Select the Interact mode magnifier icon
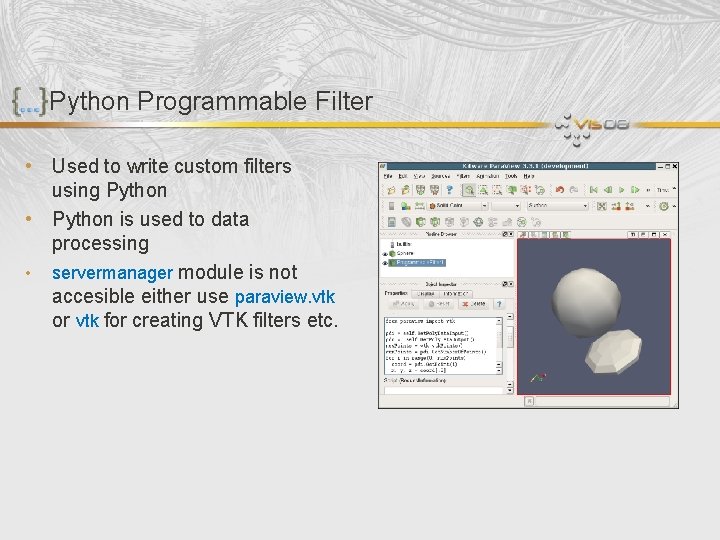 click(469, 190)
